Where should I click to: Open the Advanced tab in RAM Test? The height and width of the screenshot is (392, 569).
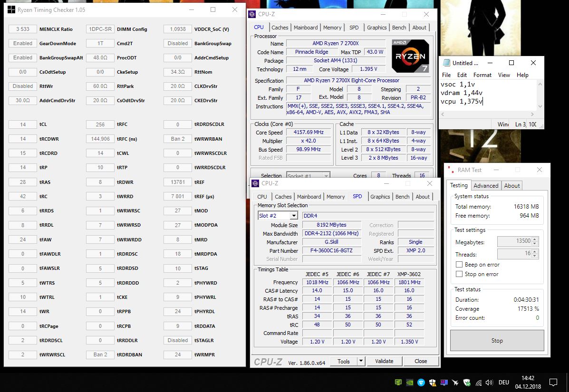[x=486, y=186]
